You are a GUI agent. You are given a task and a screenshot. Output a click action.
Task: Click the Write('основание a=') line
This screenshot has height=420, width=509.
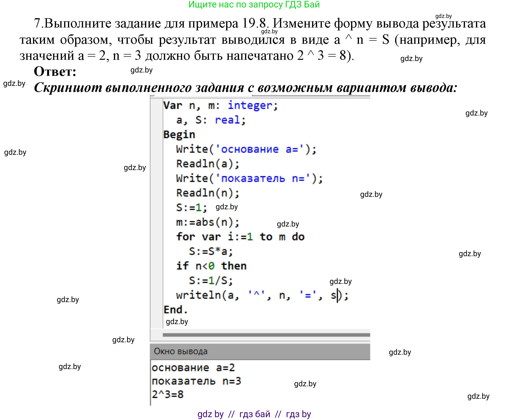pos(246,149)
